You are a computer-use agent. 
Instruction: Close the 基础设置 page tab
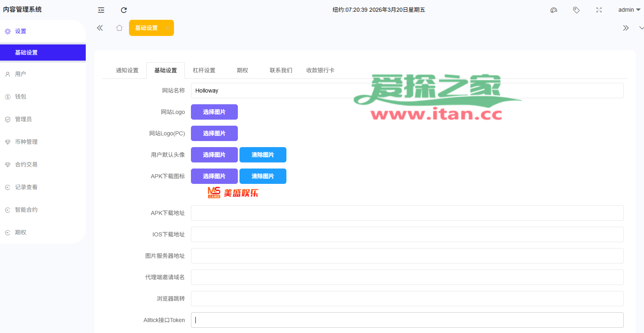[x=167, y=28]
